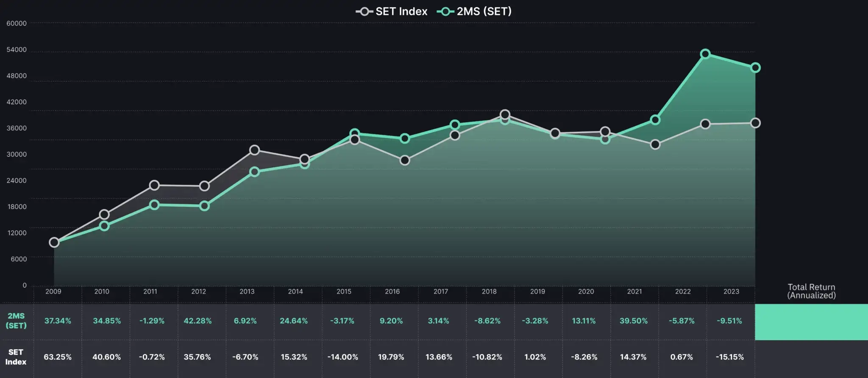Viewport: 868px width, 378px height.
Task: Click the green Total Return highlighted cell
Action: 811,322
